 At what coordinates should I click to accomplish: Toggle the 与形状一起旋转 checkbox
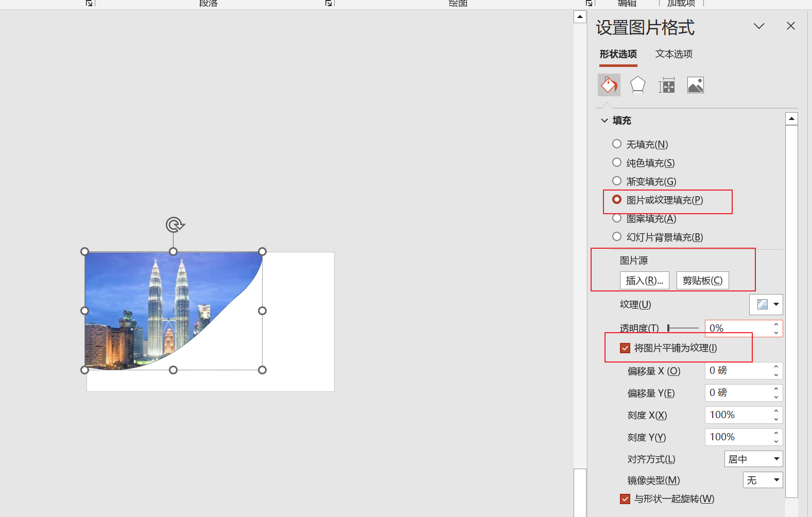pyautogui.click(x=625, y=499)
